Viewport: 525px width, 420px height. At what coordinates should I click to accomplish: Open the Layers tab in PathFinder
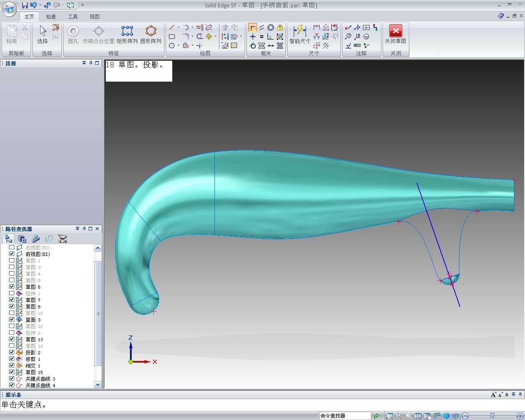pos(49,239)
